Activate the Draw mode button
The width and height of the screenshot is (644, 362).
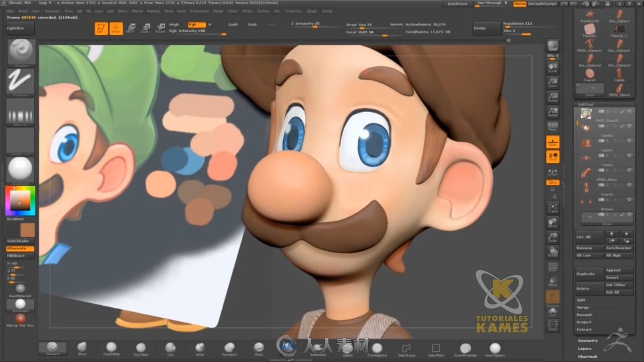point(116,29)
